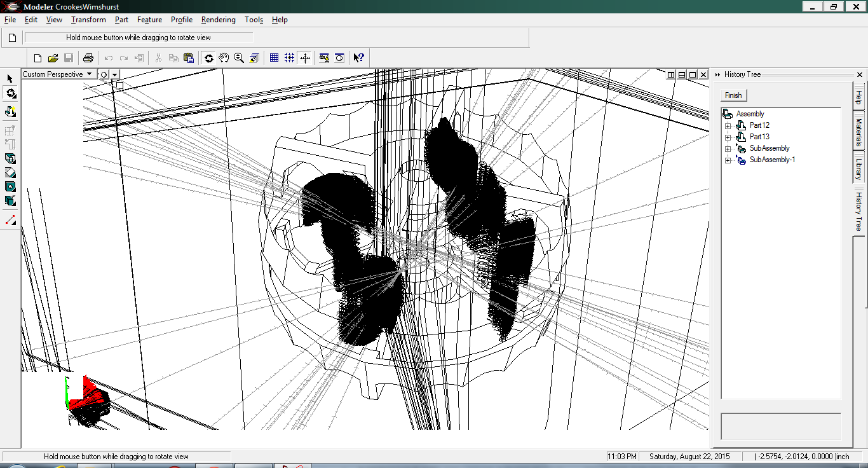The height and width of the screenshot is (468, 868).
Task: Click the circle render mode button
Action: tap(104, 74)
